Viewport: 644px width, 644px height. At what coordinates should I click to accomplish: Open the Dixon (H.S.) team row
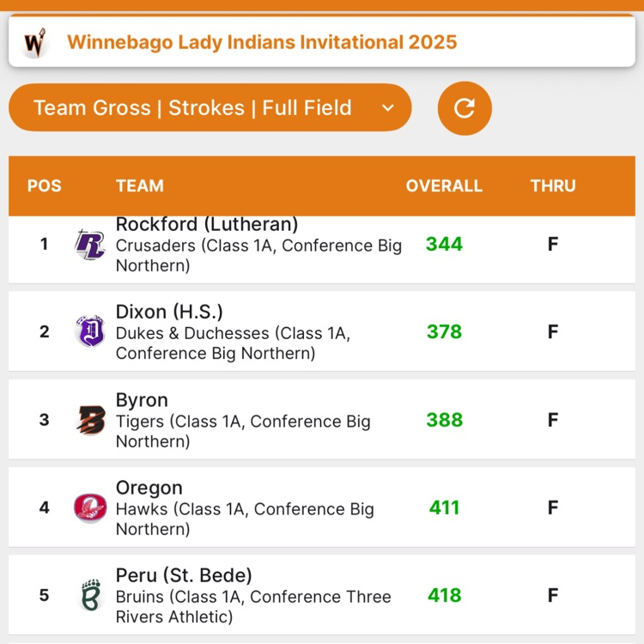322,331
